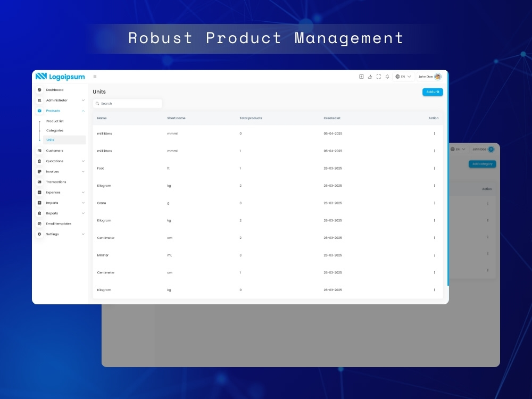532x399 pixels.
Task: Click the Add unit button
Action: click(433, 92)
